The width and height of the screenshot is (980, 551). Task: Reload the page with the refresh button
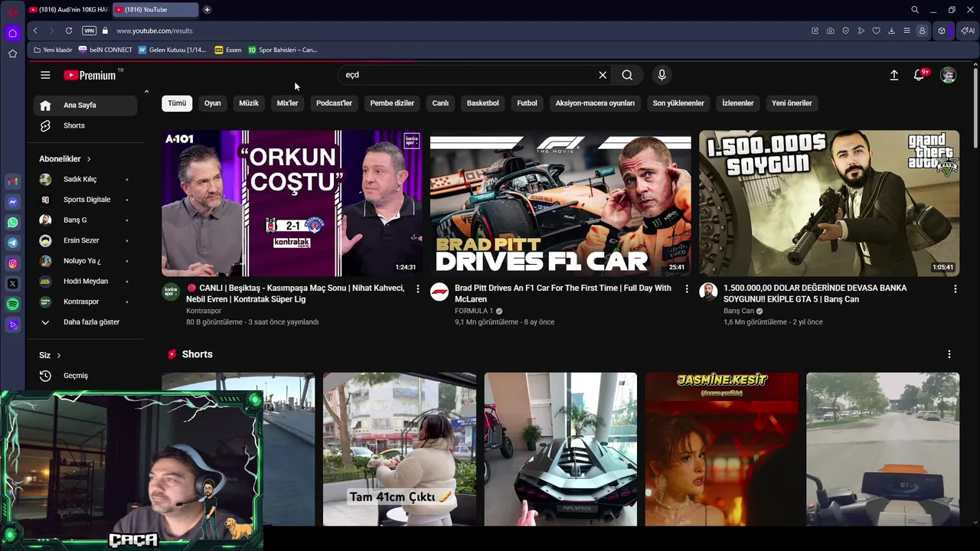(x=69, y=31)
